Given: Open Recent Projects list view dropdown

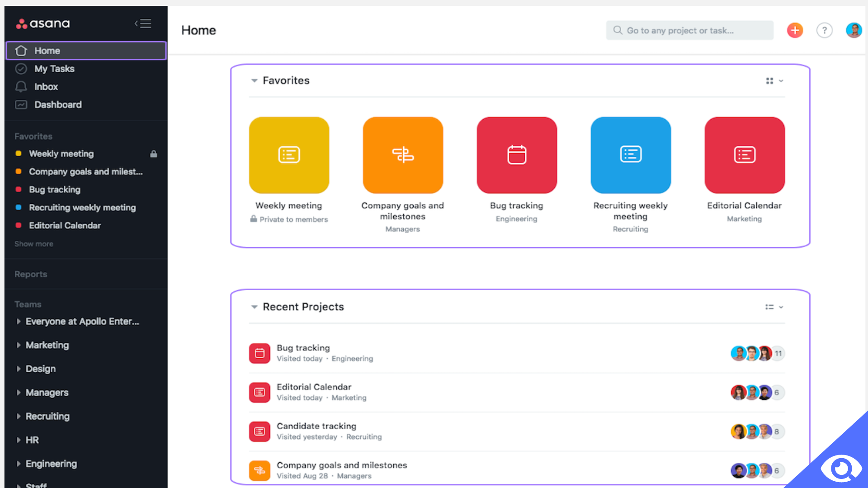Looking at the screenshot, I should click(x=774, y=307).
